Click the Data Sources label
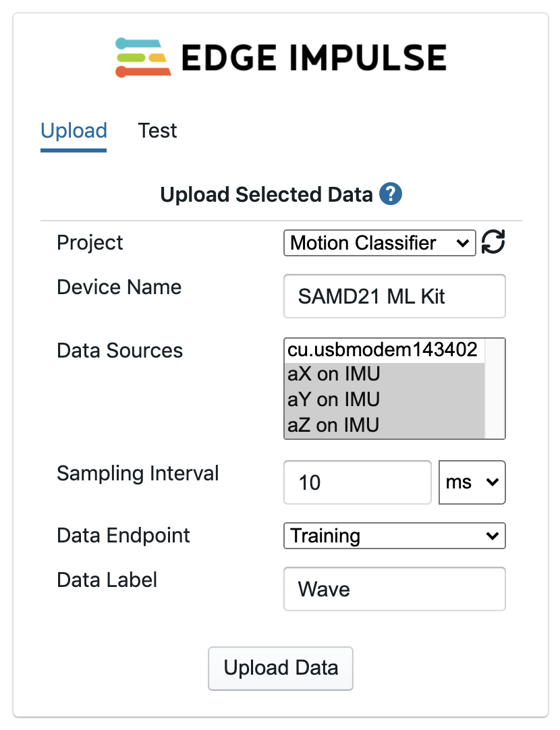The image size is (560, 730). [119, 351]
